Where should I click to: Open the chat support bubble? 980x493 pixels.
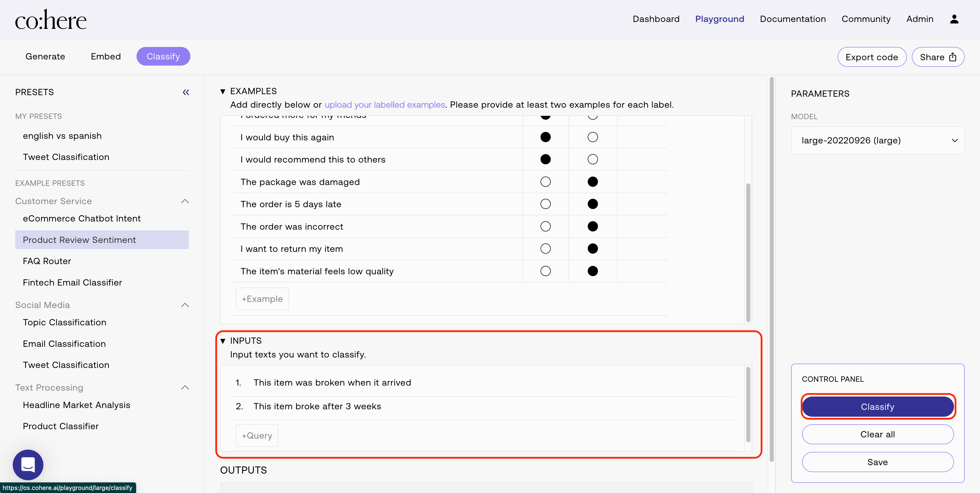pos(28,464)
